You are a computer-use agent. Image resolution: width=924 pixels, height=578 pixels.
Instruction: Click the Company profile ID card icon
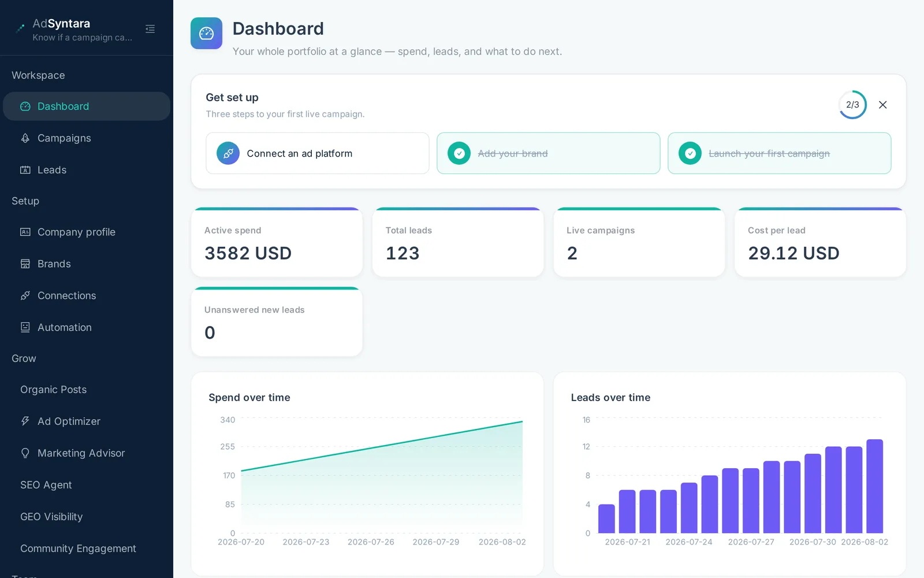click(25, 232)
